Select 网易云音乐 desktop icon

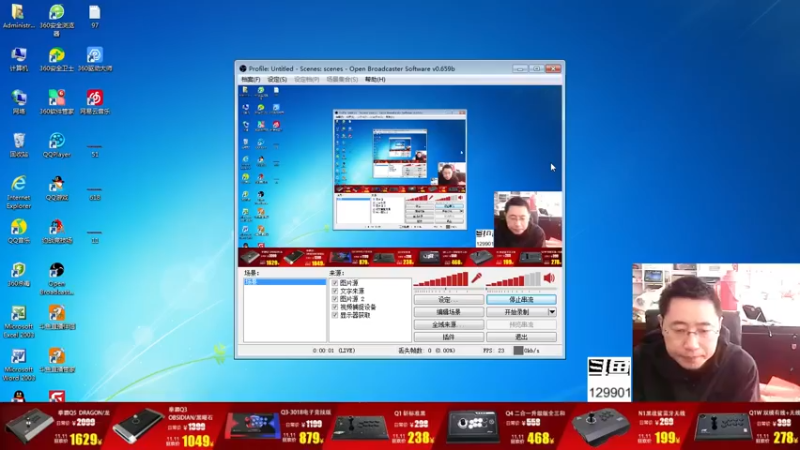pos(95,102)
